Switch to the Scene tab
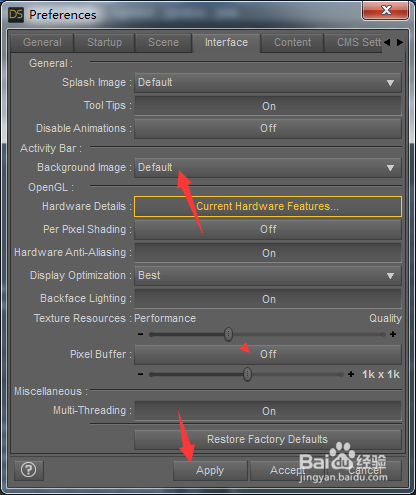This screenshot has height=495, width=416. click(163, 43)
